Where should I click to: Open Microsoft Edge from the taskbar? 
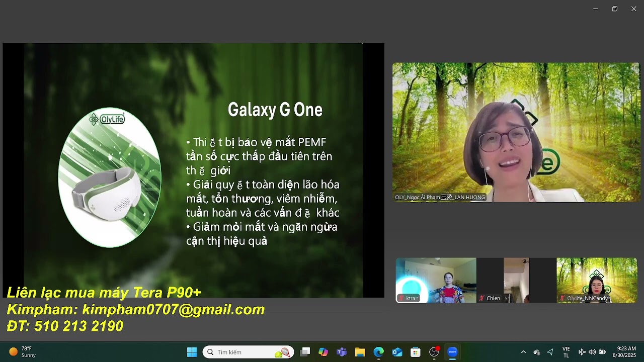pyautogui.click(x=378, y=352)
